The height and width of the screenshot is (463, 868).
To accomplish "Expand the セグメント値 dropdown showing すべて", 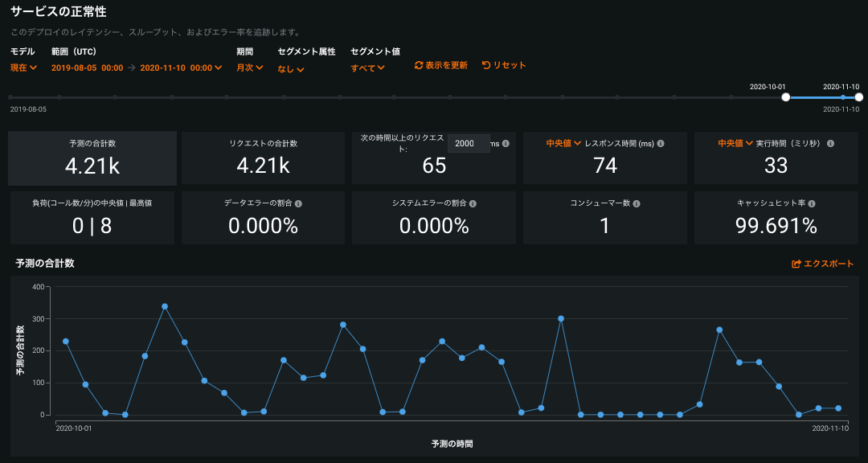I will point(367,68).
